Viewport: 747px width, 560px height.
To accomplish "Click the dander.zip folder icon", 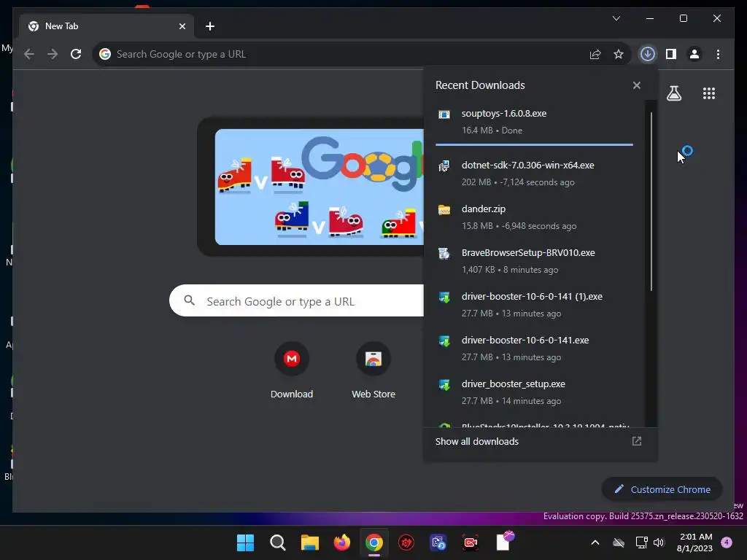I will click(444, 209).
